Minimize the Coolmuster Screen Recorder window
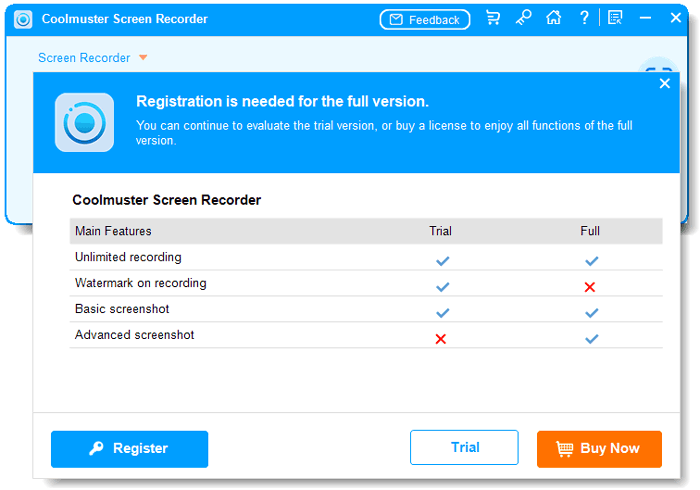This screenshot has height=490, width=700. (x=645, y=18)
